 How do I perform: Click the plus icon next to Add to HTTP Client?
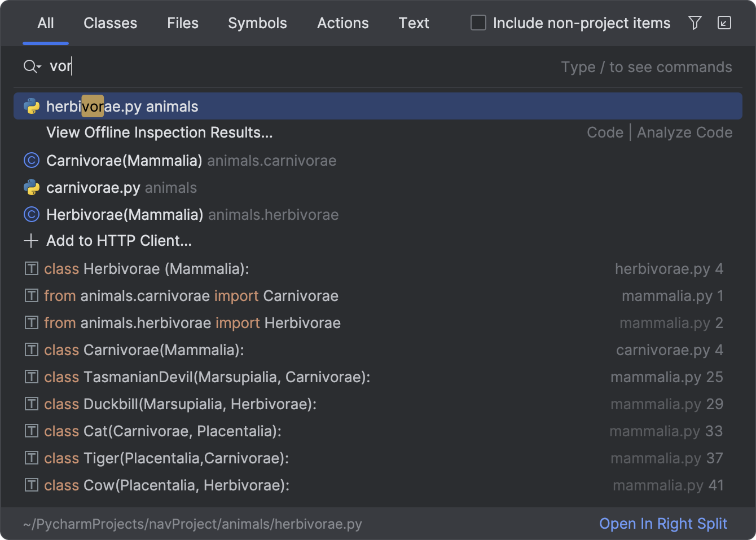31,241
